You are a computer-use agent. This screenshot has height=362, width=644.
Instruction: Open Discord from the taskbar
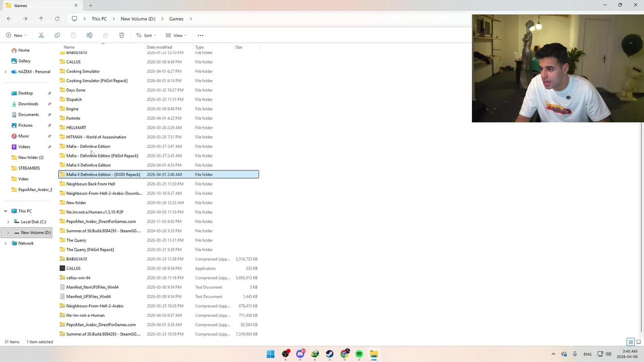(x=300, y=354)
